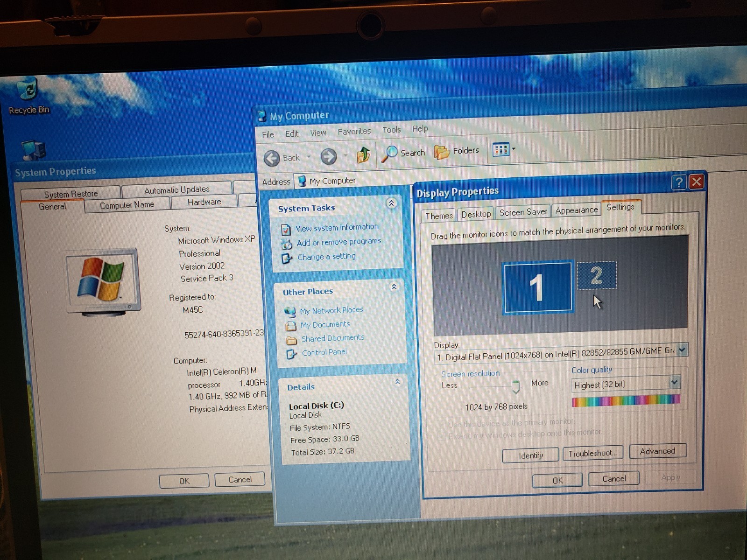Select General tab in System Properties
This screenshot has width=747, height=560.
(52, 207)
